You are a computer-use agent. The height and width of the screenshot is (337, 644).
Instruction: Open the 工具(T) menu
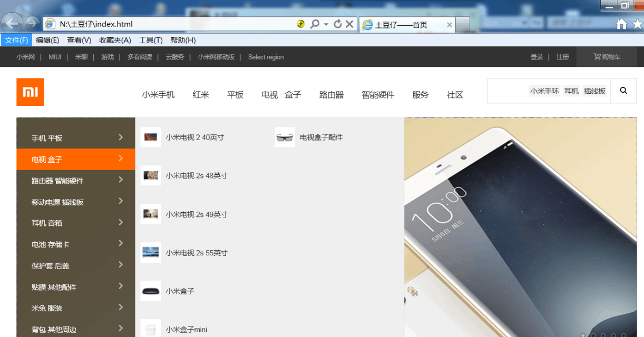tap(151, 40)
